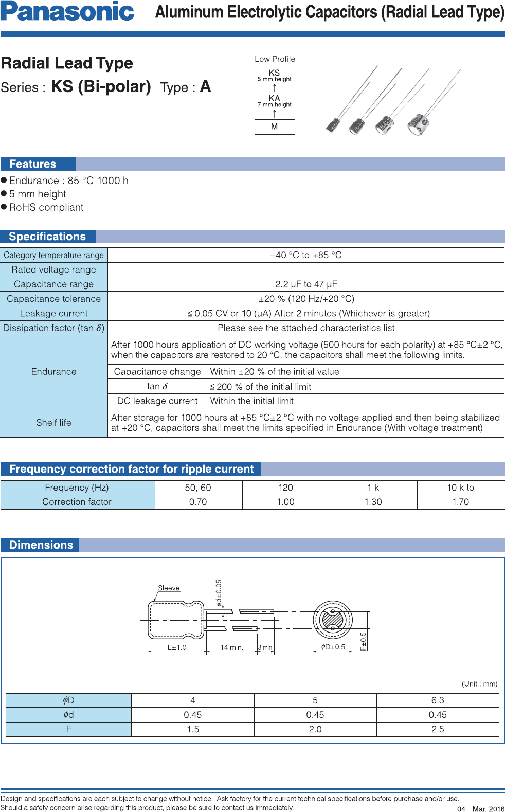The image size is (505, 812).
Task: Select the Specifications section header
Action: [47, 237]
